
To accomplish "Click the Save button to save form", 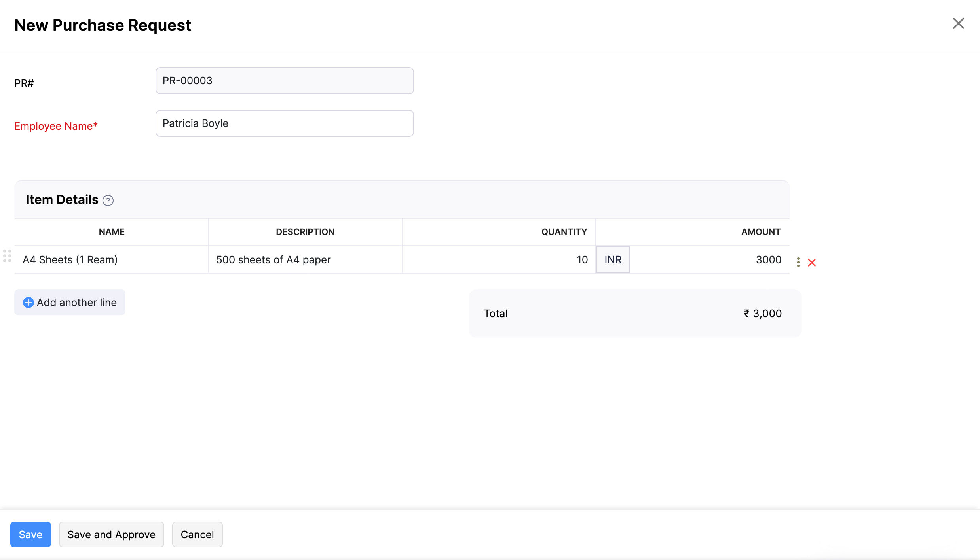I will pos(30,534).
